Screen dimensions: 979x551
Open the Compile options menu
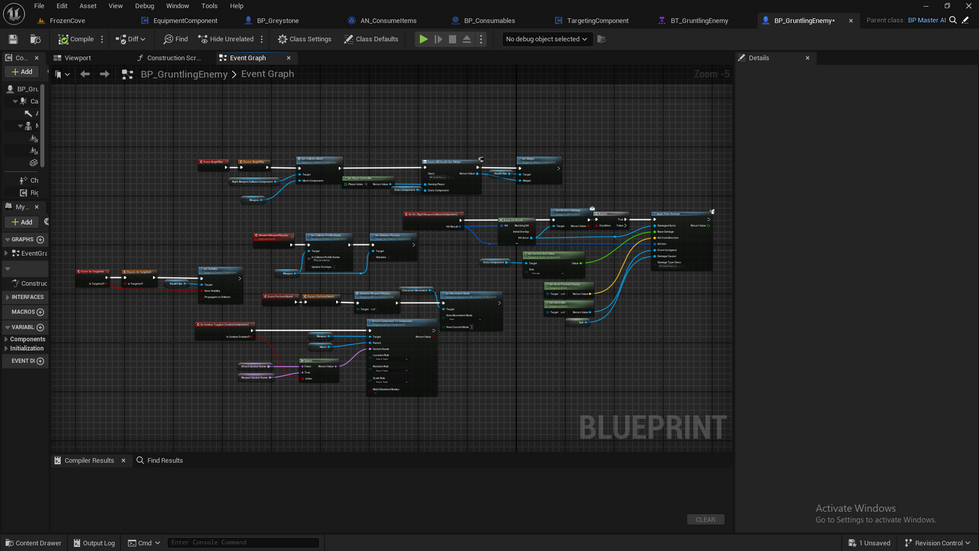coord(102,39)
